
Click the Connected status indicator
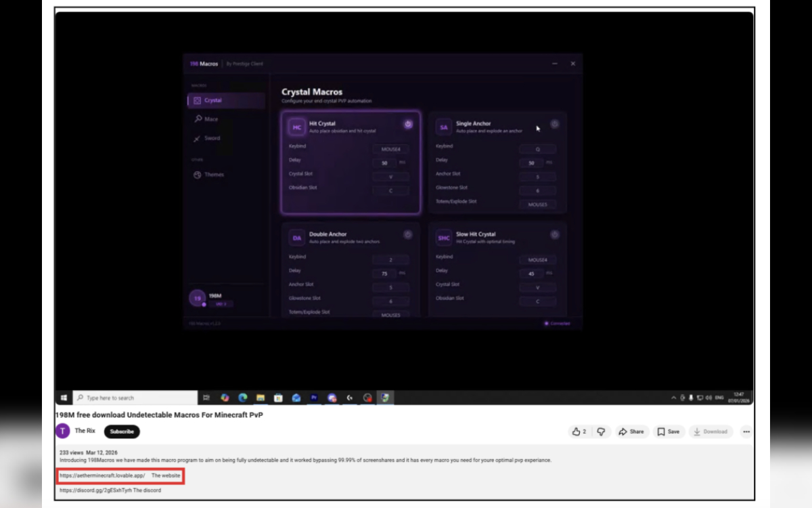(558, 324)
